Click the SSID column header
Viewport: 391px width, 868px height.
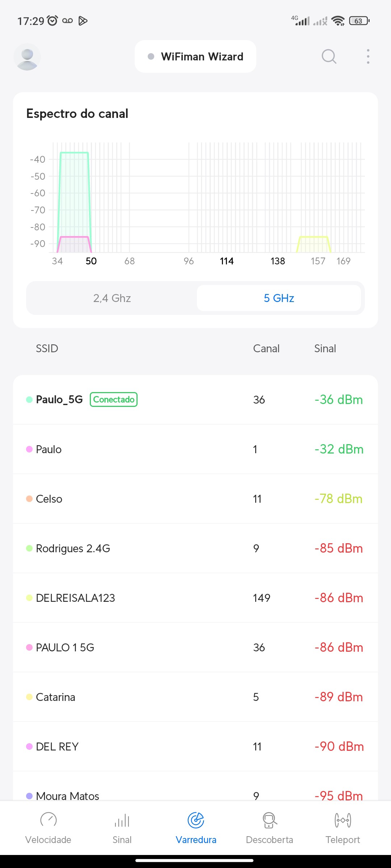point(47,349)
